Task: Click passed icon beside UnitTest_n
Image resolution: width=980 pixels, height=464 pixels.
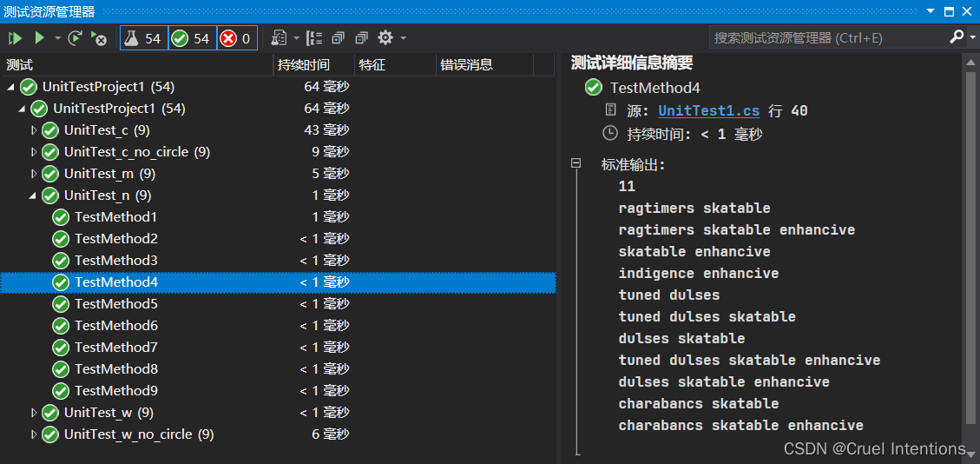Action: click(50, 196)
